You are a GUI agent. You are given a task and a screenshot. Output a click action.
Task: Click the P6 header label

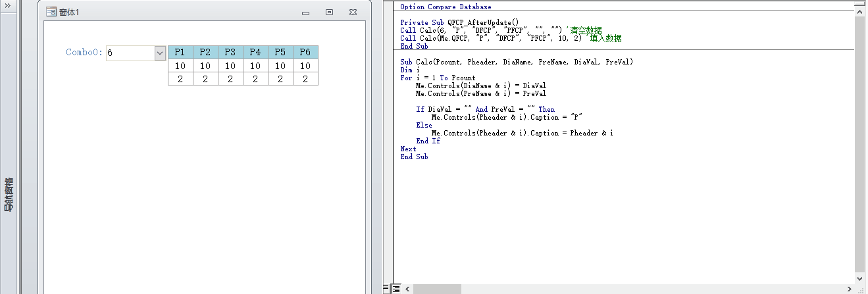point(305,53)
